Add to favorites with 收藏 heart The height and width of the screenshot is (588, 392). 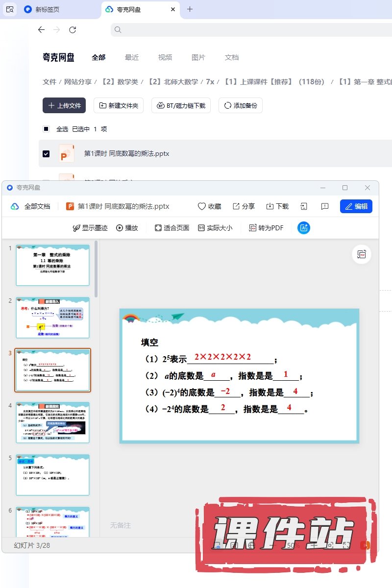[202, 206]
